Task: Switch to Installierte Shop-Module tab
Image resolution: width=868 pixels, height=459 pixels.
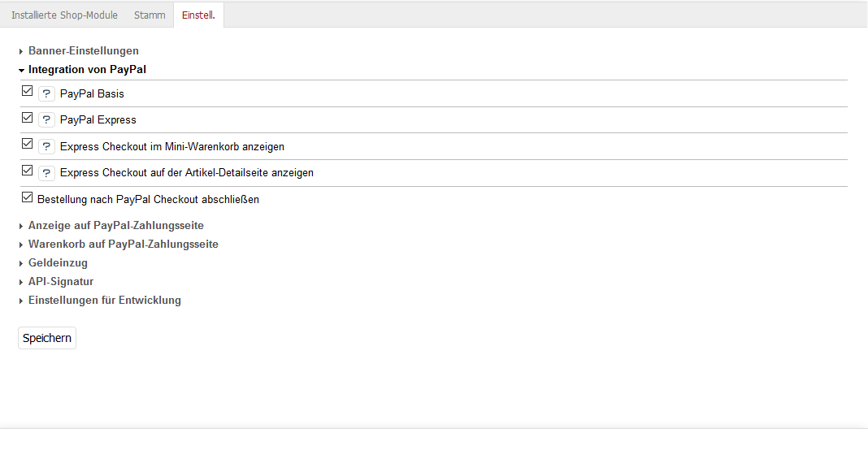Action: tap(64, 15)
